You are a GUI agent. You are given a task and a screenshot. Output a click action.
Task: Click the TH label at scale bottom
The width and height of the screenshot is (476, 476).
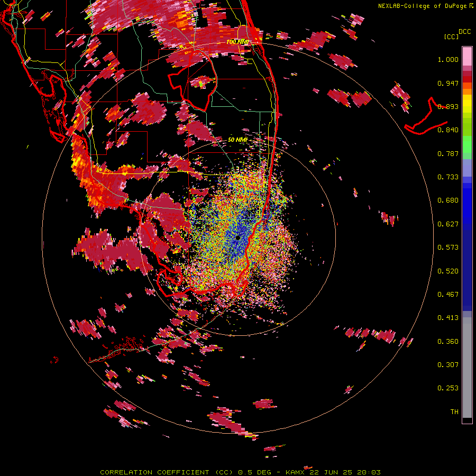[x=454, y=412]
